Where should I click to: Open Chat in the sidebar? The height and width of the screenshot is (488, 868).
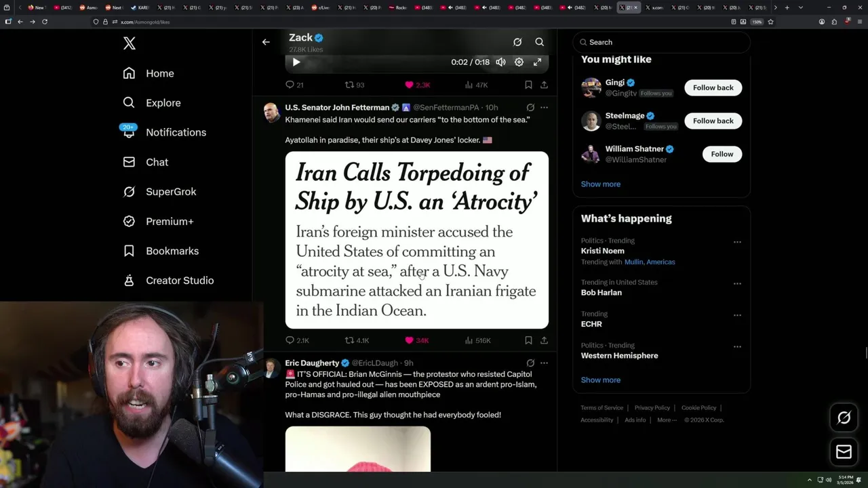click(146, 162)
